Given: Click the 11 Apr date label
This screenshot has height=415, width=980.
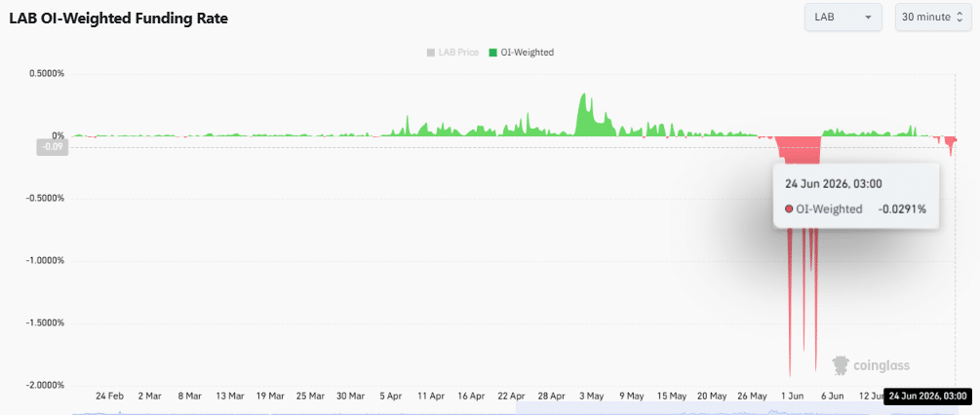Looking at the screenshot, I should [x=431, y=396].
